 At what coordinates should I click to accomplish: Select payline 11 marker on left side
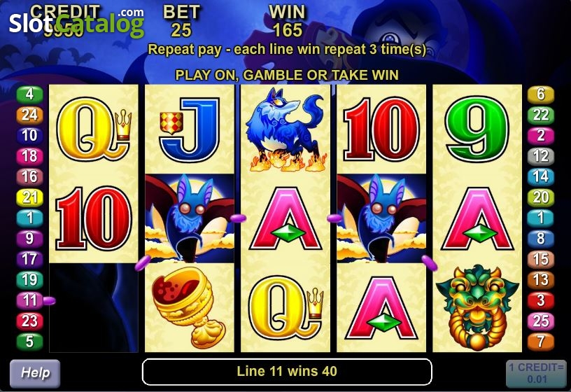(30, 300)
